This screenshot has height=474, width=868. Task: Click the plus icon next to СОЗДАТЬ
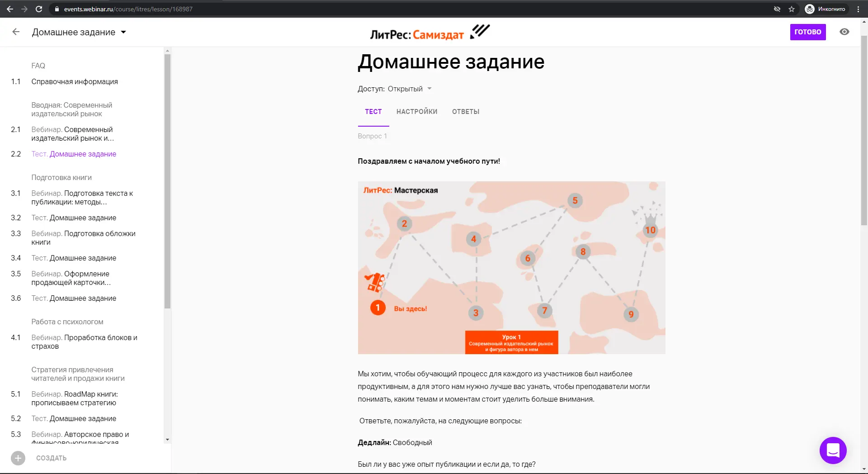18,458
